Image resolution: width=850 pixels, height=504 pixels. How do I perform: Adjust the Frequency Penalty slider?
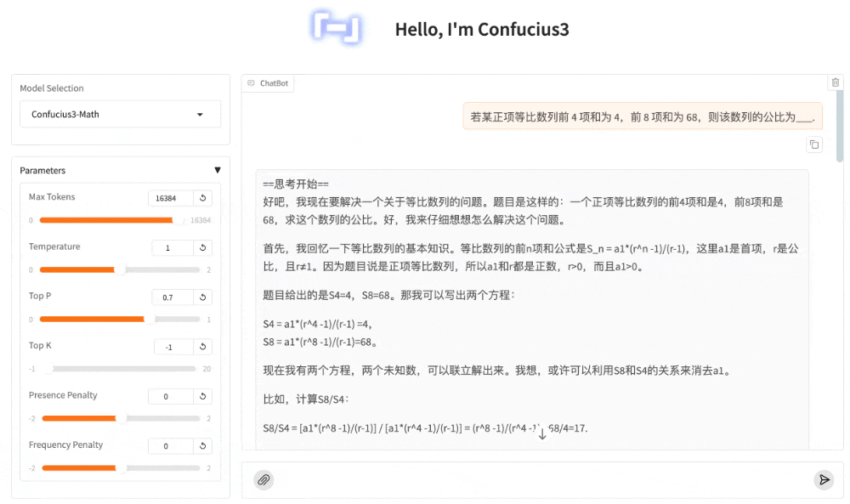(120, 468)
